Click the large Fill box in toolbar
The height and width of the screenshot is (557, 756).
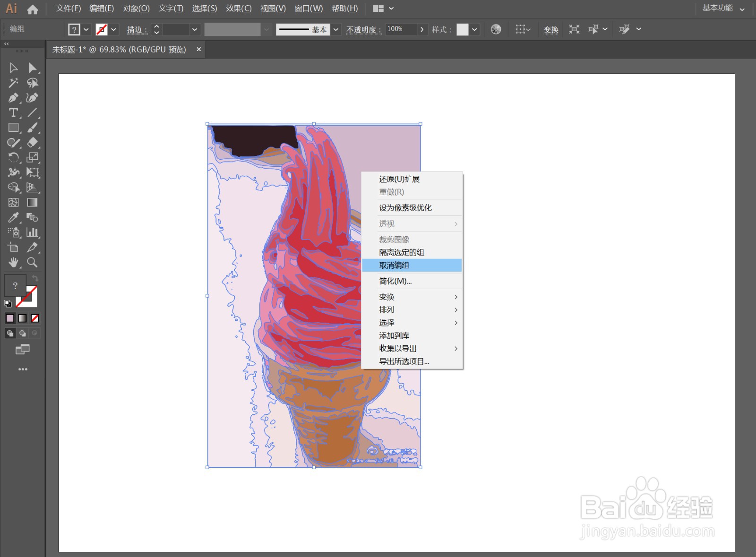pos(15,285)
